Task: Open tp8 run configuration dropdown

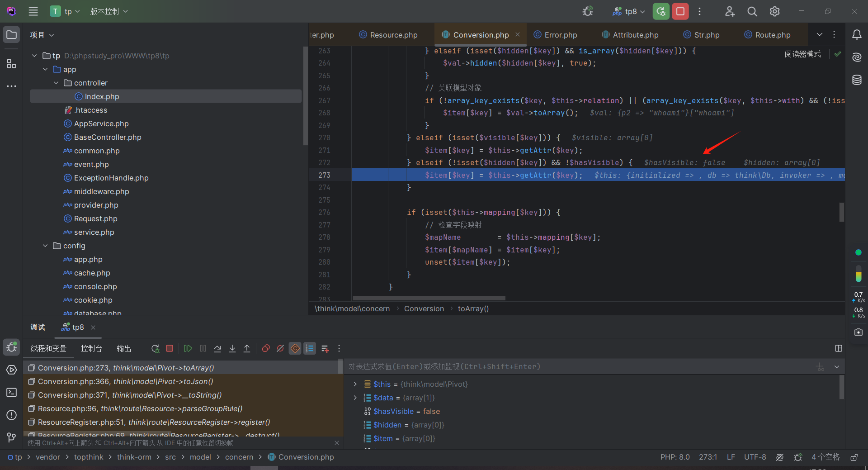Action: [630, 11]
